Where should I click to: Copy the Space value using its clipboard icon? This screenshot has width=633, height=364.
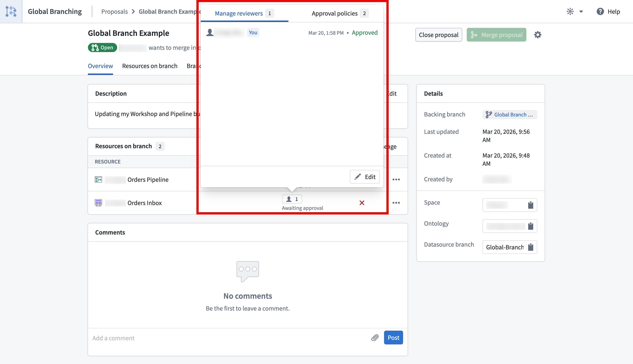pos(530,205)
